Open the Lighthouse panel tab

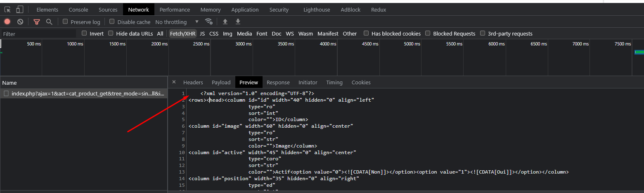point(317,10)
